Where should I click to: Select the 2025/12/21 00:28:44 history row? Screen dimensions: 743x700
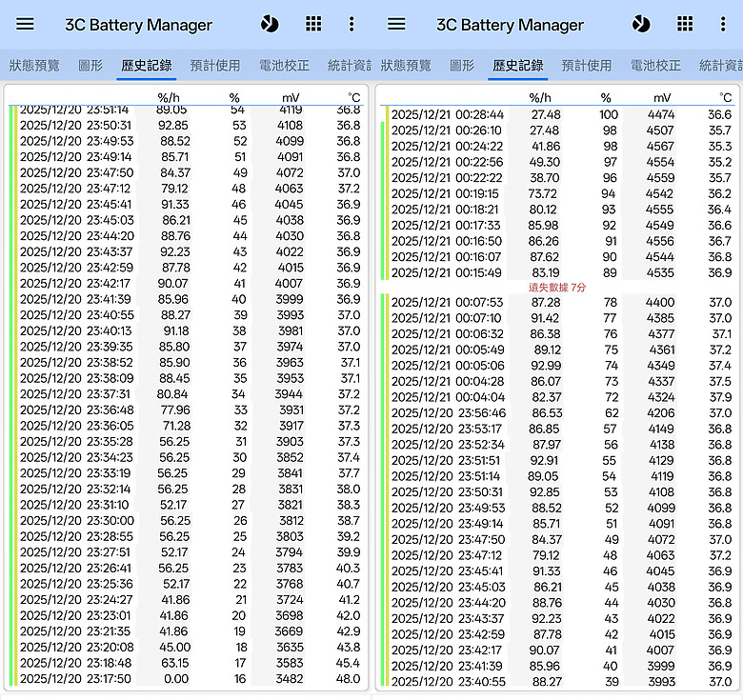(560, 114)
